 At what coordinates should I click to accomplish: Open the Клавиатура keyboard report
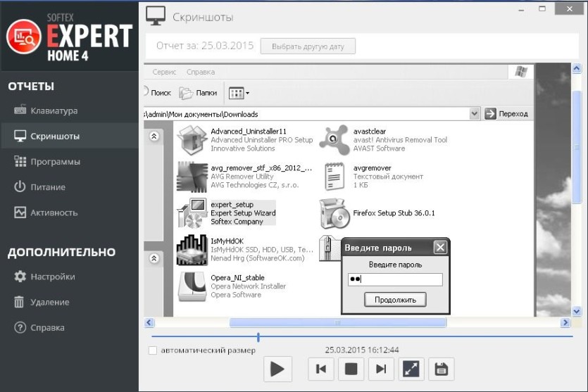tap(46, 110)
